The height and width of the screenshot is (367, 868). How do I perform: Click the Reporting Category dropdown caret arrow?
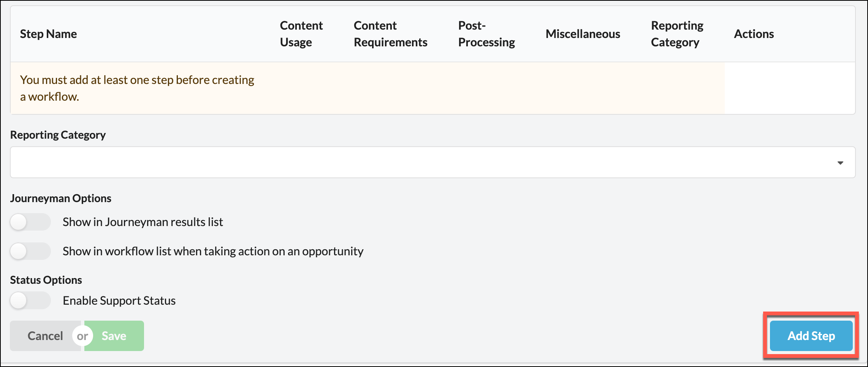(x=840, y=163)
